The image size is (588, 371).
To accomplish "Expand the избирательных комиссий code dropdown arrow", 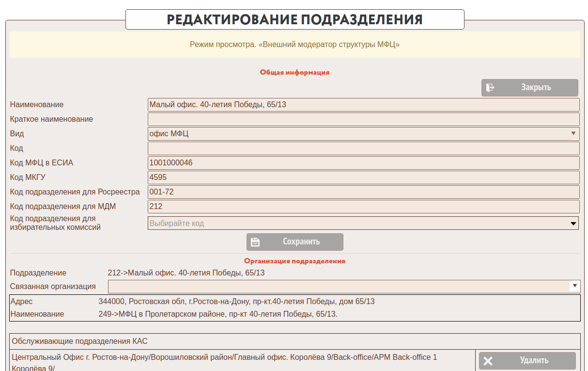I will pyautogui.click(x=573, y=224).
